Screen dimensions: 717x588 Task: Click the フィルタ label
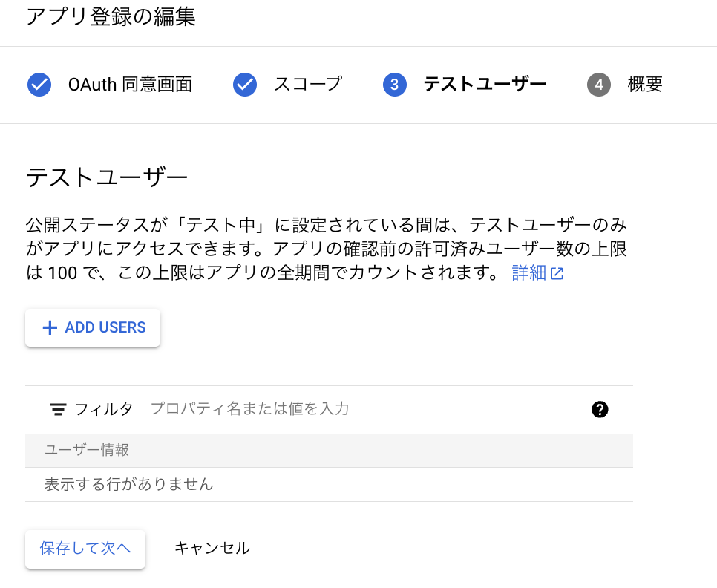(104, 409)
